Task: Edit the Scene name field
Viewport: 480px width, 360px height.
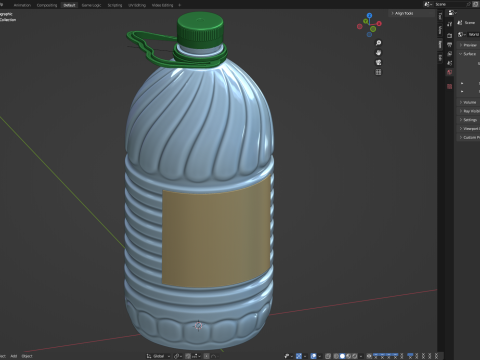Action: [x=450, y=4]
